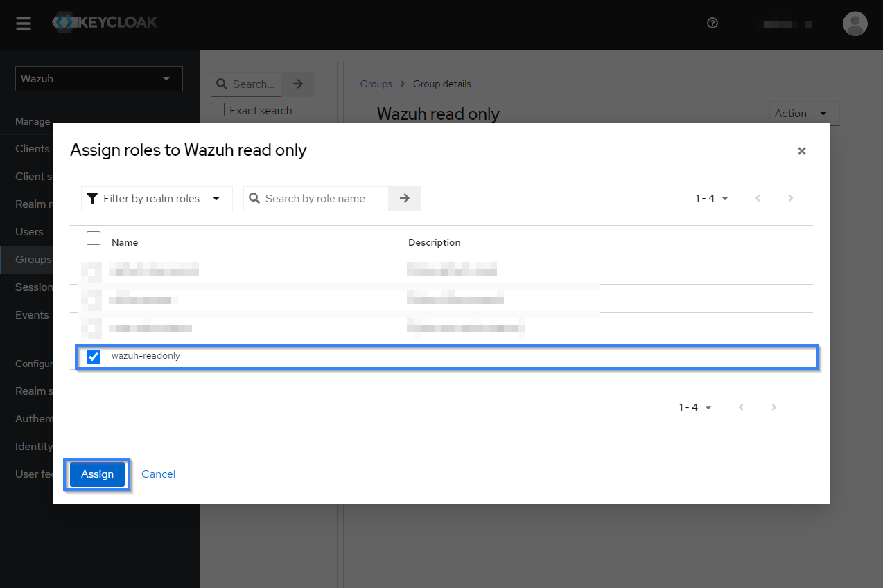Click the Assign button

pyautogui.click(x=97, y=474)
